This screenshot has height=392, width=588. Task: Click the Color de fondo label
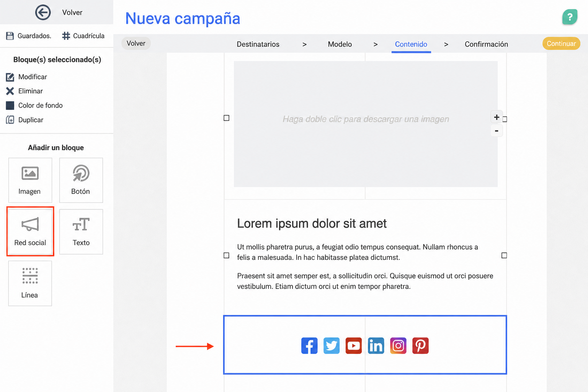[41, 105]
